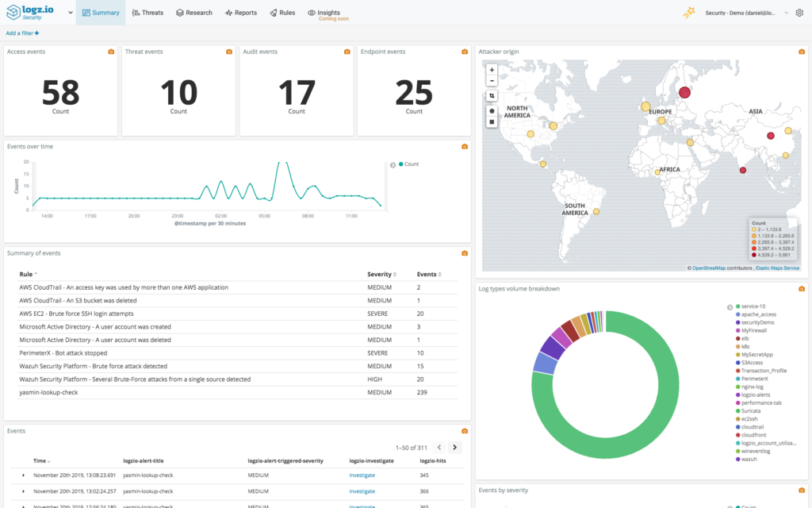
Task: Open the settings gear icon
Action: [799, 13]
